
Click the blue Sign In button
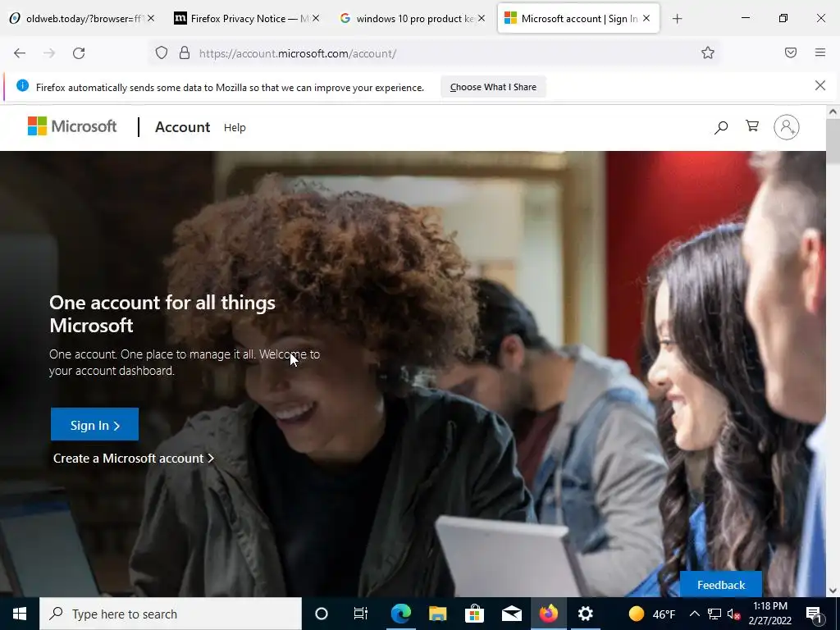95,424
